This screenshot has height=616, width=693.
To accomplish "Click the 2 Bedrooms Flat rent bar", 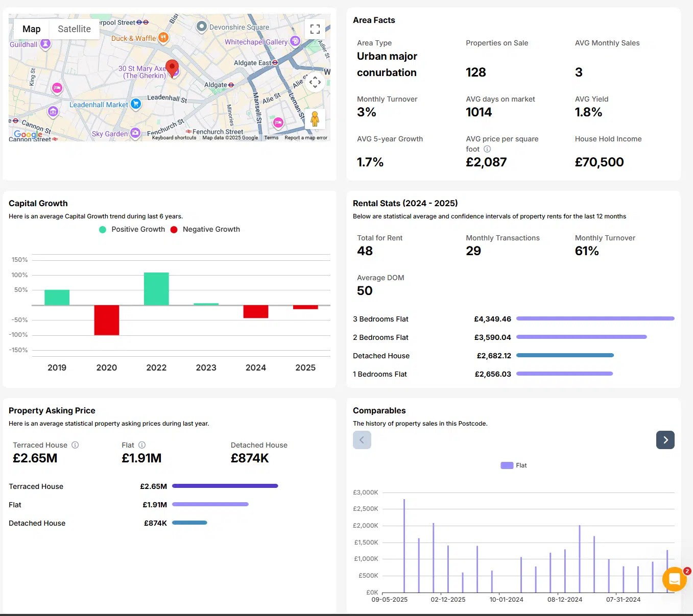I will tap(582, 337).
